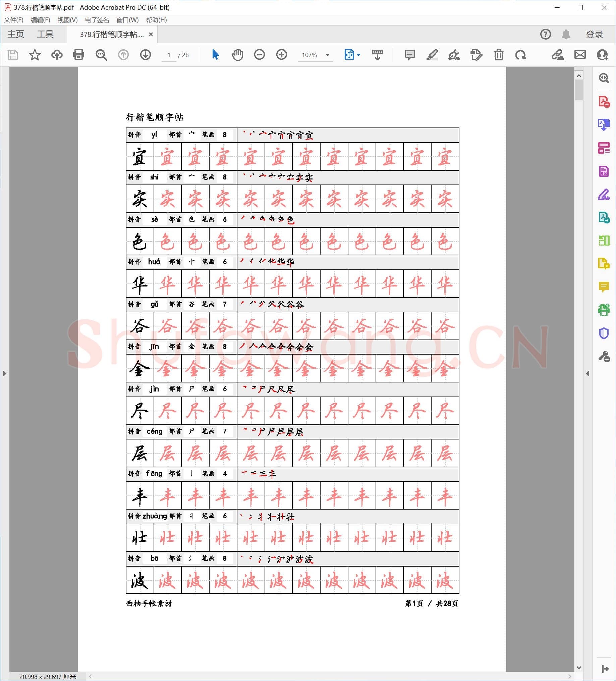Screen dimensions: 616x681
Task: Open the 文件 menu
Action: tap(13, 20)
